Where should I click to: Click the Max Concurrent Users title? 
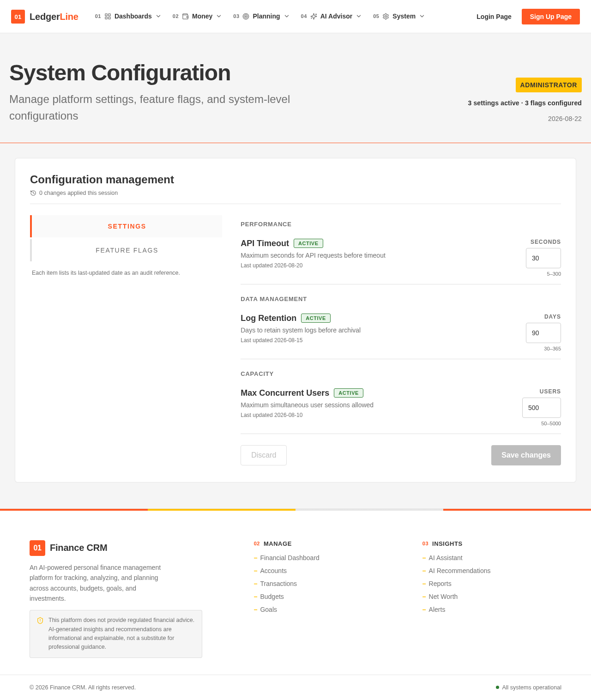click(285, 393)
